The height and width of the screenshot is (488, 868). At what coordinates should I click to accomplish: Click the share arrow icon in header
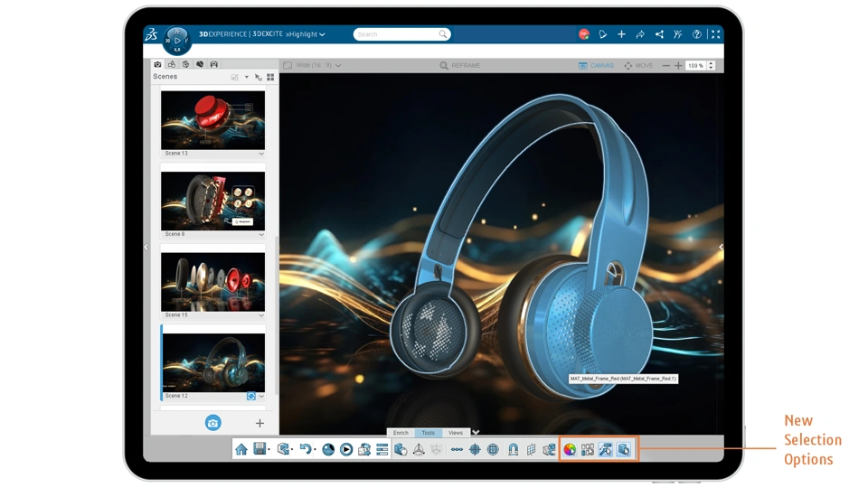pyautogui.click(x=640, y=34)
